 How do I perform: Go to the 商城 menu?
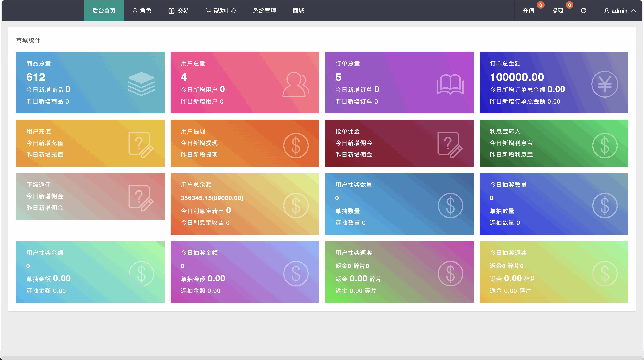coord(298,11)
